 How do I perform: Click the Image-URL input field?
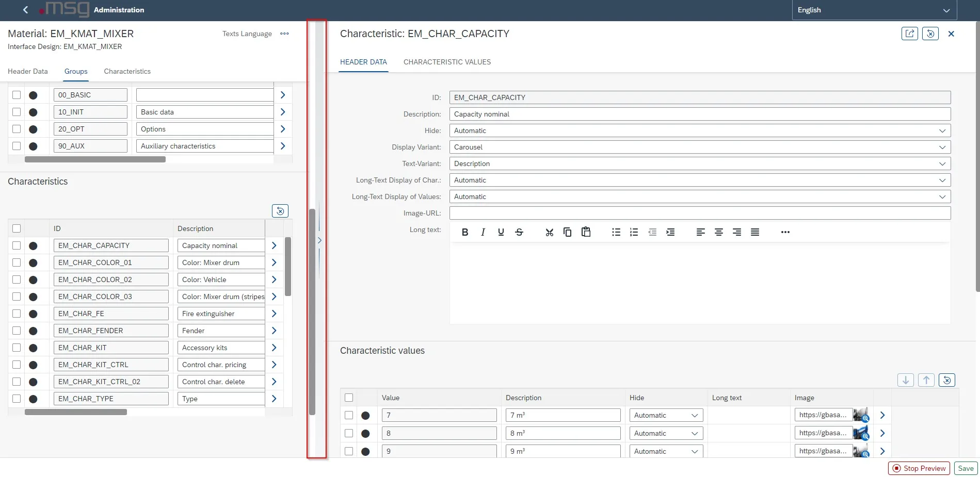coord(700,213)
